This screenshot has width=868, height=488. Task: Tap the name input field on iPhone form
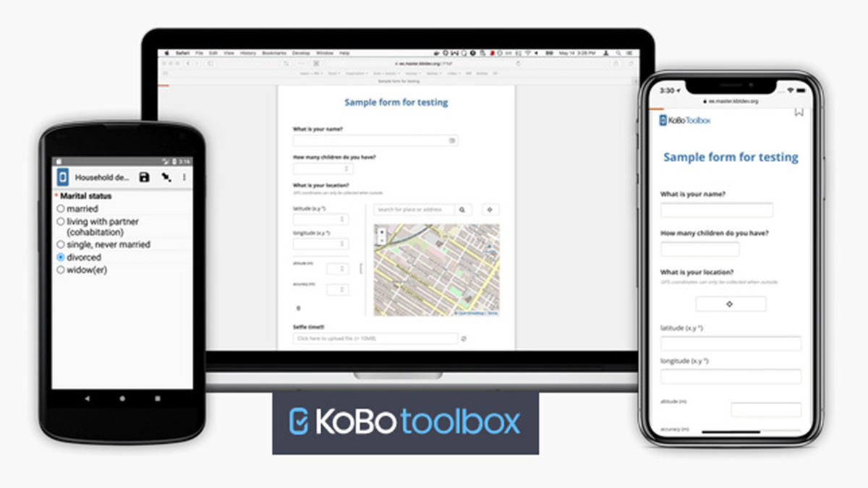pyautogui.click(x=717, y=210)
